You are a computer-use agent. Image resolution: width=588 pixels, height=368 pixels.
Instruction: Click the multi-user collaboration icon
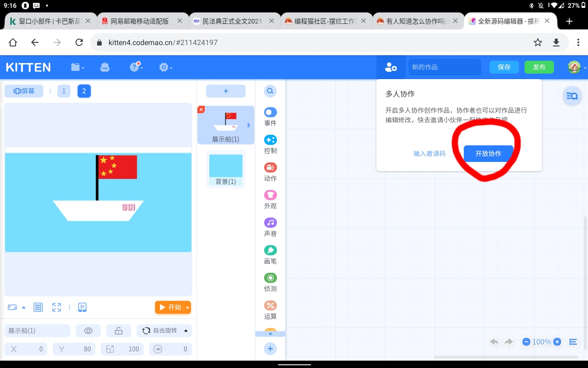point(391,67)
